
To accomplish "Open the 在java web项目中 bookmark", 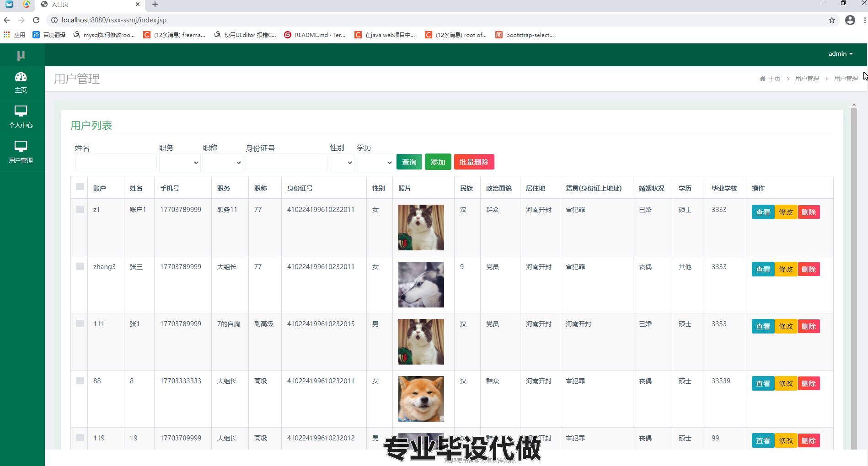I will coord(385,35).
